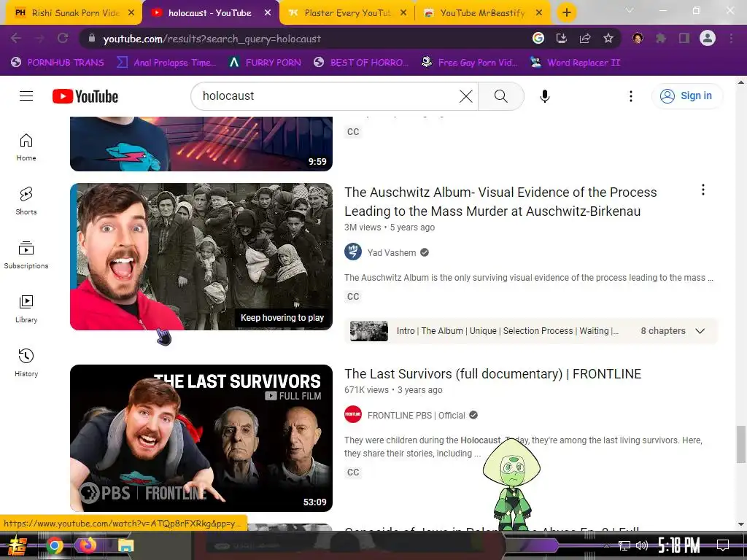Open the YouTube guide hamburger menu
This screenshot has height=560, width=747.
click(26, 96)
